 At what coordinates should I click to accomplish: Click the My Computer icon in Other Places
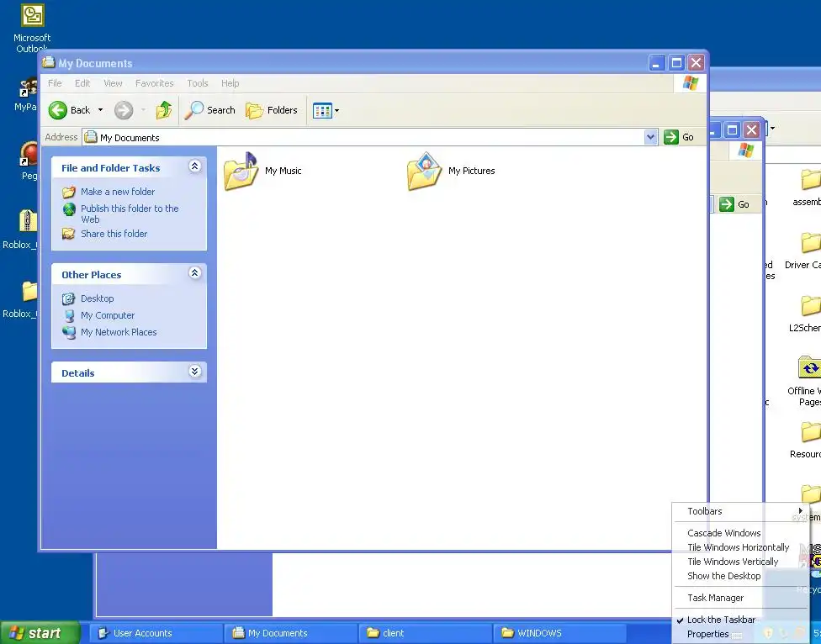coord(69,315)
